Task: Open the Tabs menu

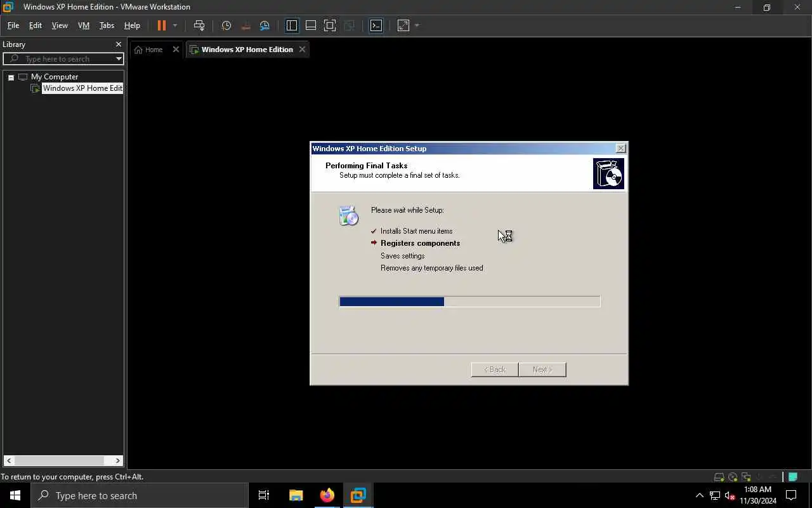Action: pos(107,25)
